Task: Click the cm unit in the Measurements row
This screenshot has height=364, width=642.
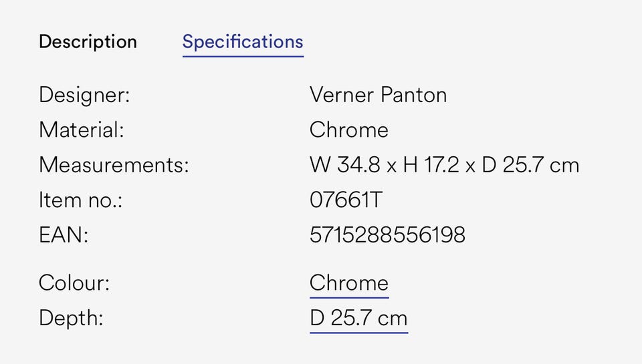Action: tap(564, 165)
